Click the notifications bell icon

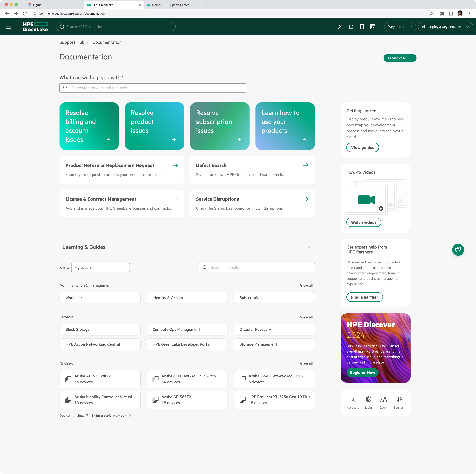(351, 27)
